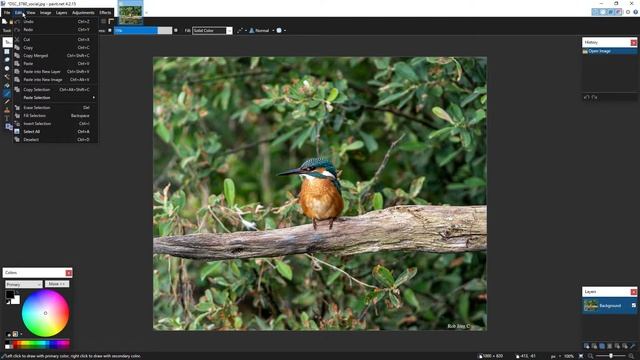Select the Magic Wand tool
The width and height of the screenshot is (640, 360).
(7, 76)
